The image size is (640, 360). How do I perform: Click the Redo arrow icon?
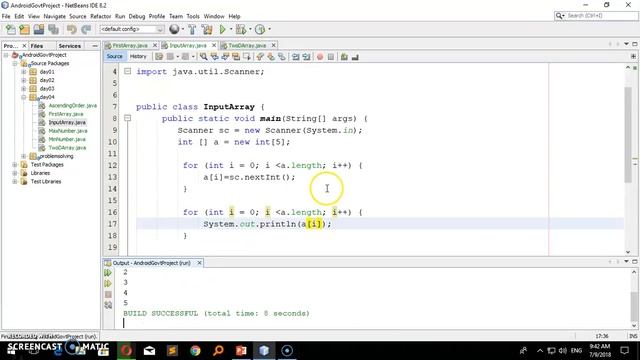tap(86, 29)
